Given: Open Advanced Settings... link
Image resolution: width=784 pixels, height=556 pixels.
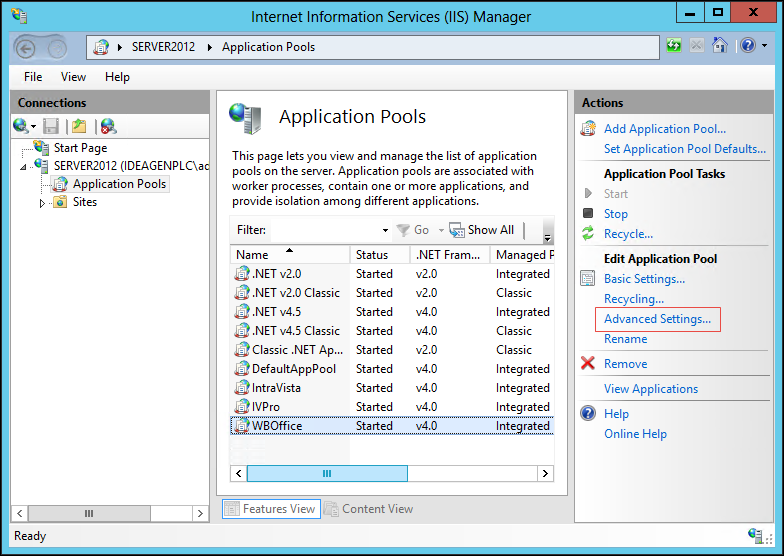Looking at the screenshot, I should (x=657, y=319).
